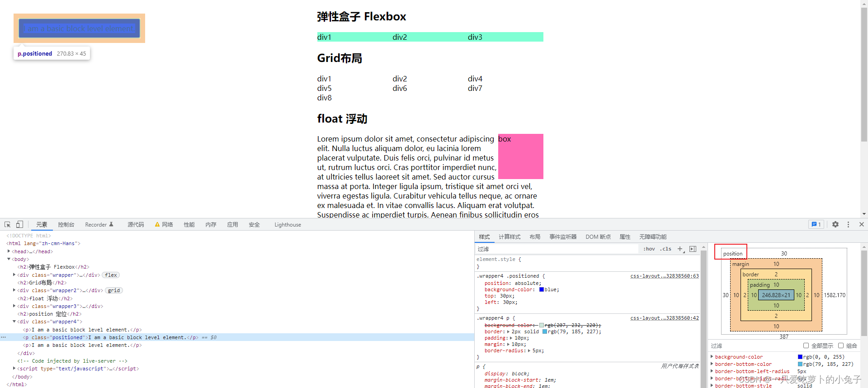
Task: Open the 源代码 Sources tab
Action: click(x=136, y=224)
